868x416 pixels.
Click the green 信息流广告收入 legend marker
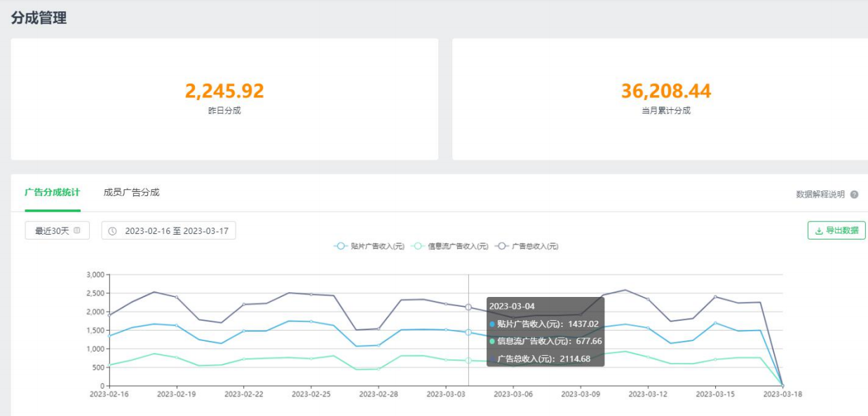[418, 247]
